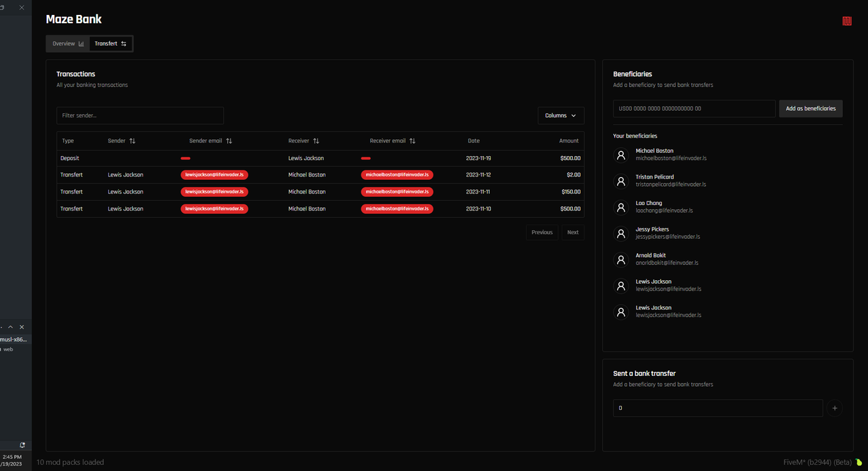Click the plus button next to transfer amount
The image size is (868, 471).
835,409
